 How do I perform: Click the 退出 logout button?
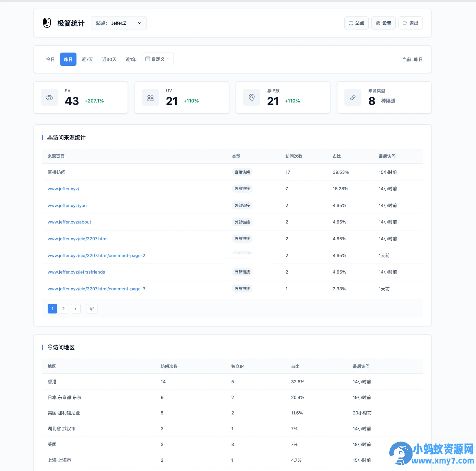point(410,23)
